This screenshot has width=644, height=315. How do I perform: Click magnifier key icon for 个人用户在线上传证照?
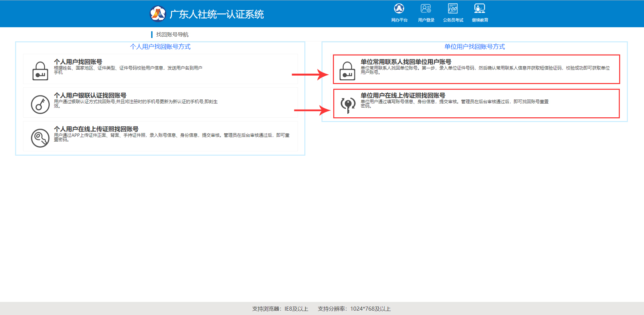(40, 138)
